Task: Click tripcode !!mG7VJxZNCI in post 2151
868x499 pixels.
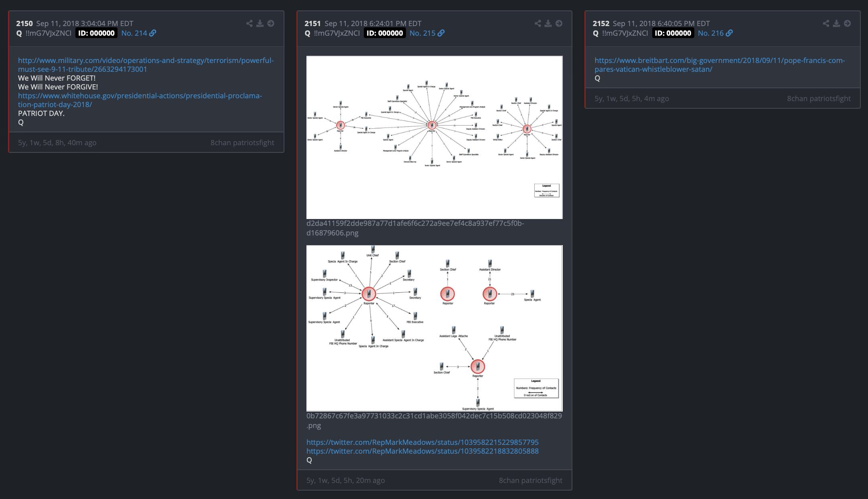Action: click(337, 33)
